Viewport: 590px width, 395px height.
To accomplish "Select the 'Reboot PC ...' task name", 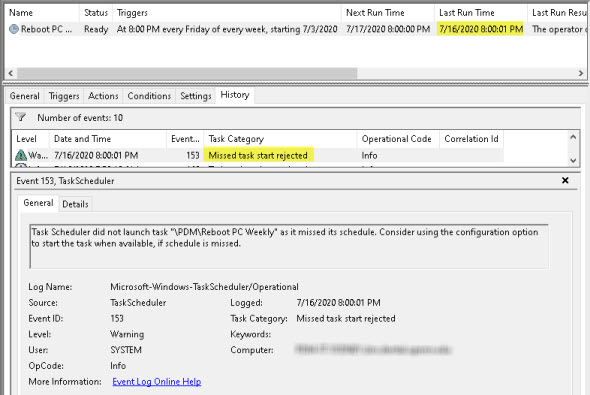I will click(46, 29).
